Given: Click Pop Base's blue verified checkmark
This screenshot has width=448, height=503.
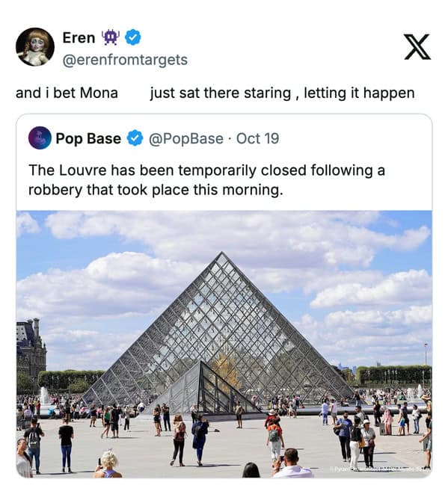Looking at the screenshot, I should point(135,138).
